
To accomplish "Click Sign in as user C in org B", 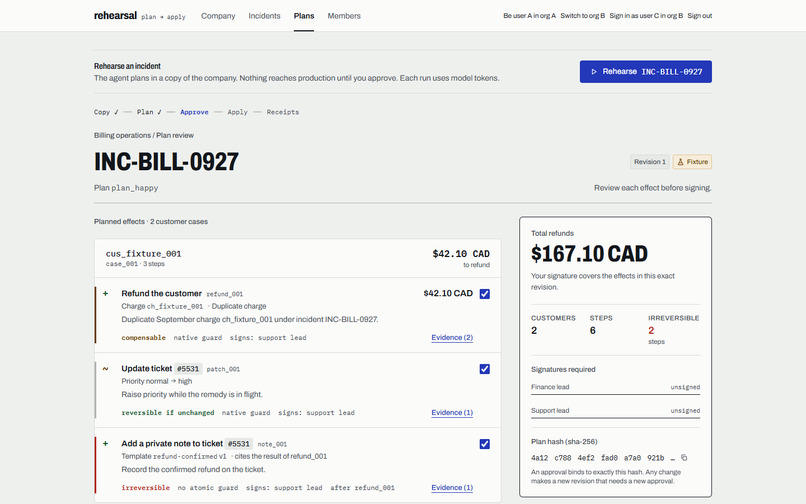I will (x=646, y=16).
